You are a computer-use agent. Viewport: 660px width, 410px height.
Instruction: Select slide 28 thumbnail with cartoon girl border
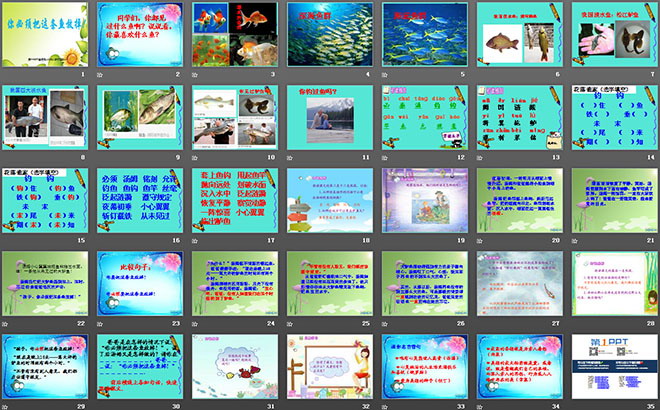coord(615,284)
